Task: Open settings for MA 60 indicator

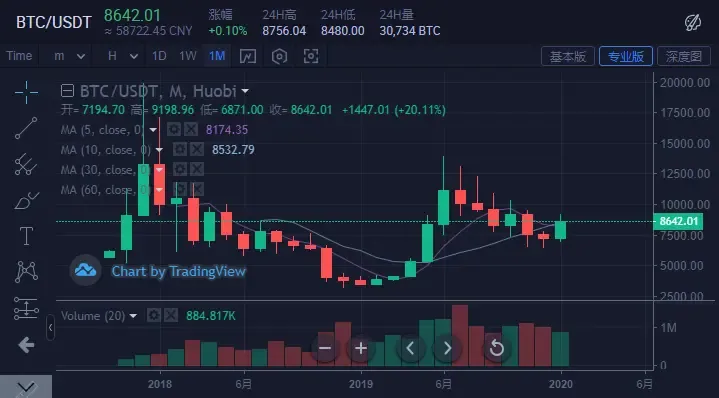Action: click(x=180, y=189)
